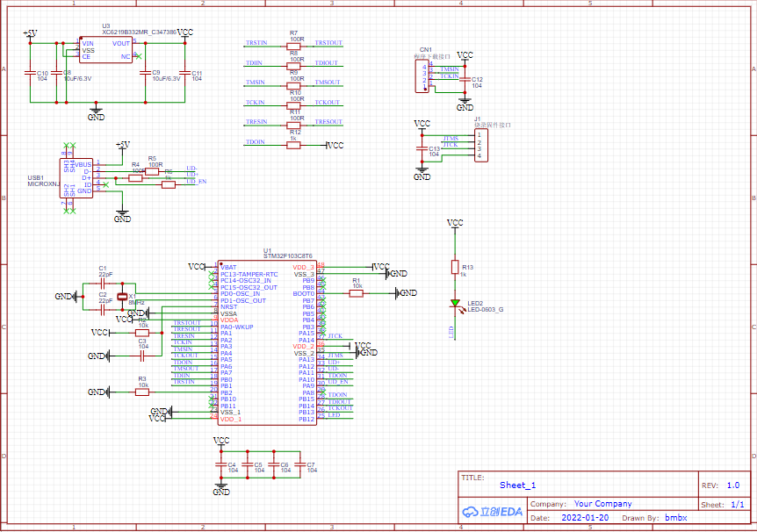This screenshot has height=532, width=757.
Task: Click the REV 1.0 revision field
Action: (x=732, y=484)
